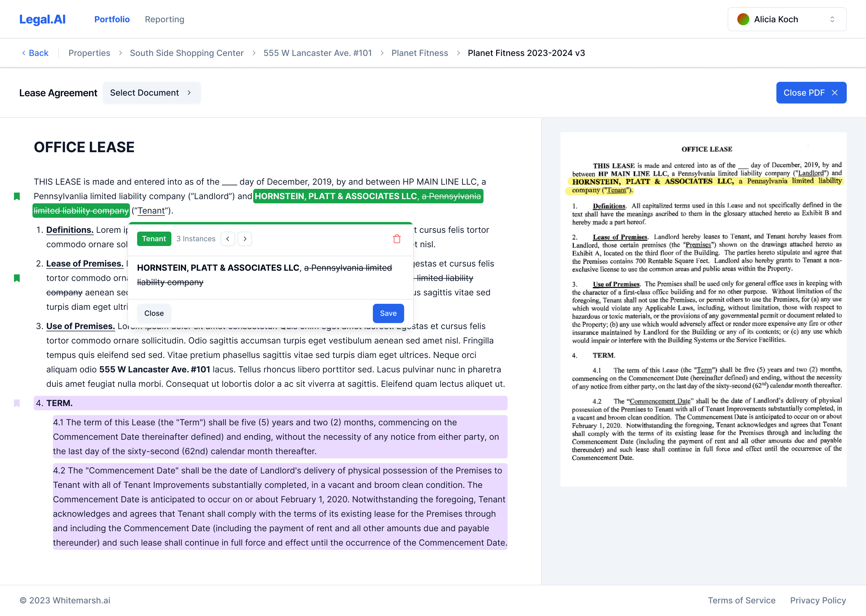Viewport: 866px width, 616px height.
Task: Click the Legal.AI logo
Action: pos(42,19)
